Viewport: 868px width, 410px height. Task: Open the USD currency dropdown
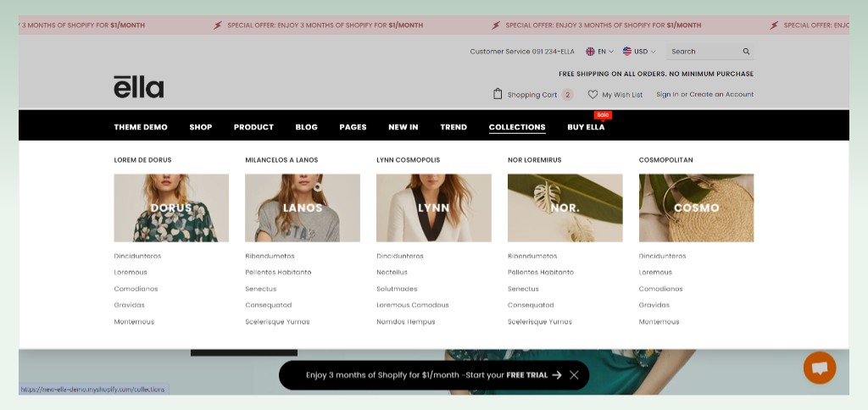[x=639, y=52]
